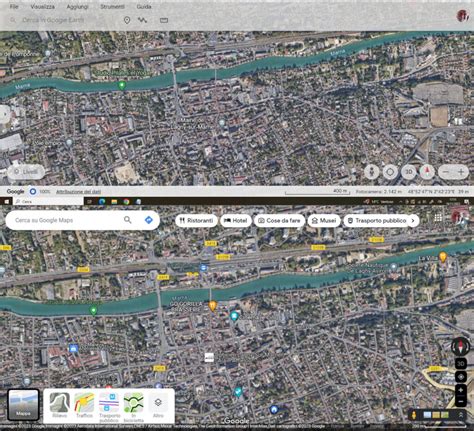Open Altro more layers options
Viewport: 474px width, 431px height.
(x=158, y=405)
